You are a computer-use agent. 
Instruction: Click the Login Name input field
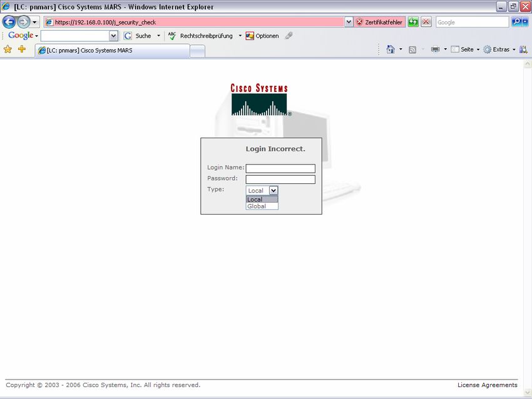pyautogui.click(x=280, y=168)
